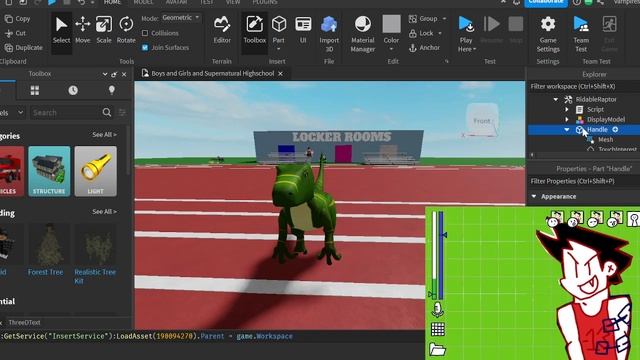Open Material Manager
640x360 pixels.
click(x=362, y=34)
